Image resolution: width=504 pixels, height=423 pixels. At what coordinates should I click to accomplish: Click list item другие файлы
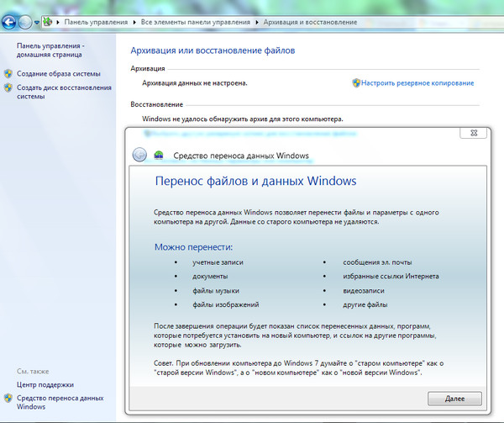(365, 304)
